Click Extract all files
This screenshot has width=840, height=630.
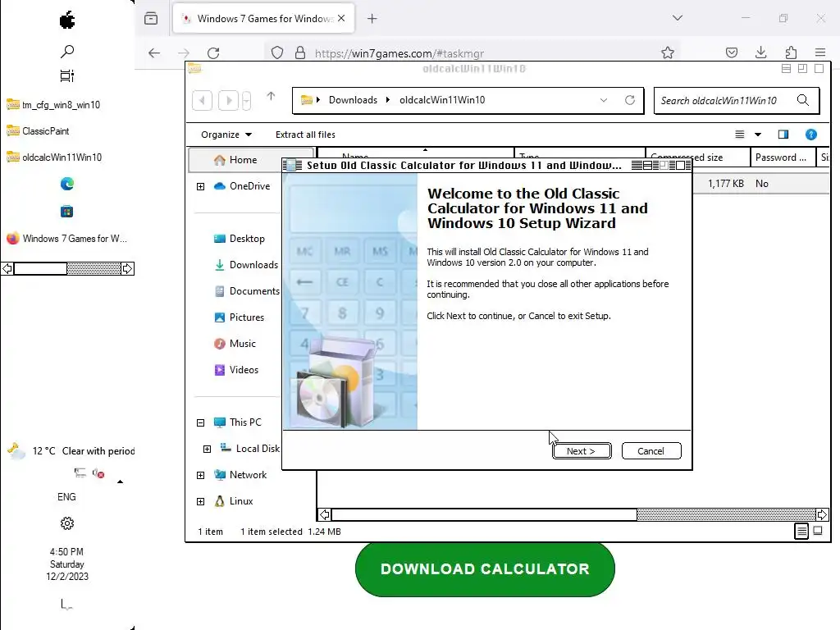305,135
